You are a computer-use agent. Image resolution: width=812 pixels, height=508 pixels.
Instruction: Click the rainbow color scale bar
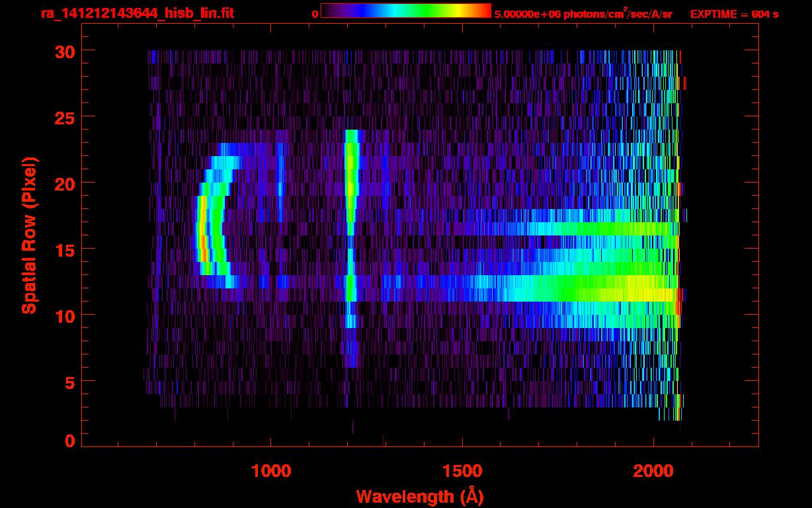406,11
